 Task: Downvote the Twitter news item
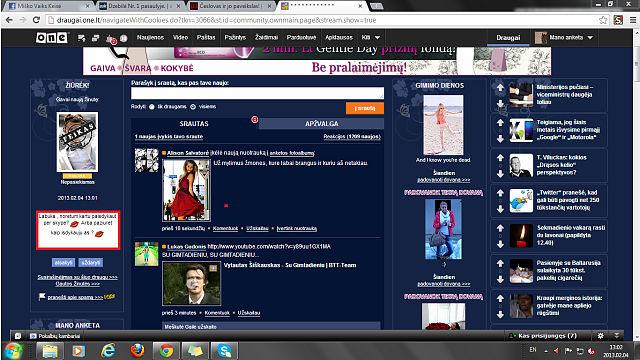point(500,209)
